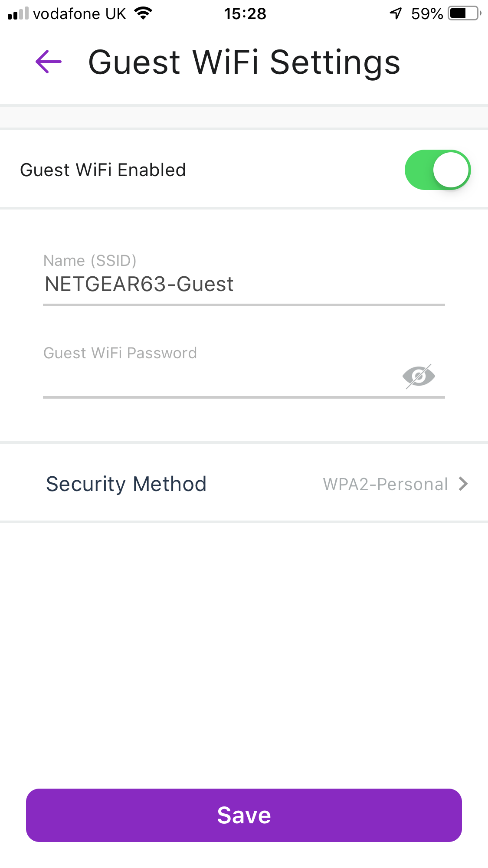Select the WPA2-Personal security value

[x=385, y=484]
